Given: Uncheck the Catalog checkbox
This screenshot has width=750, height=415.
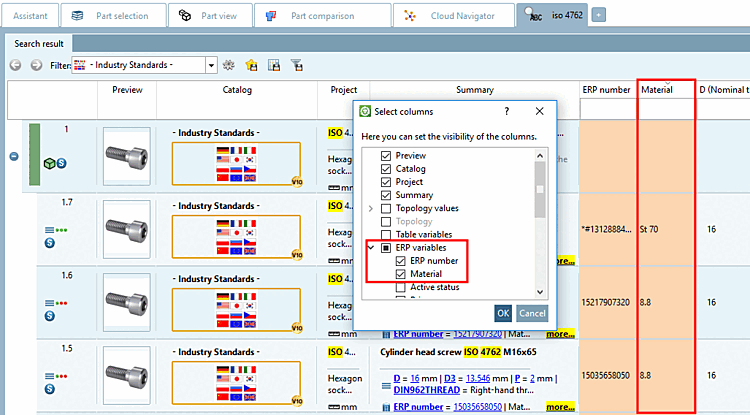Looking at the screenshot, I should click(x=386, y=169).
